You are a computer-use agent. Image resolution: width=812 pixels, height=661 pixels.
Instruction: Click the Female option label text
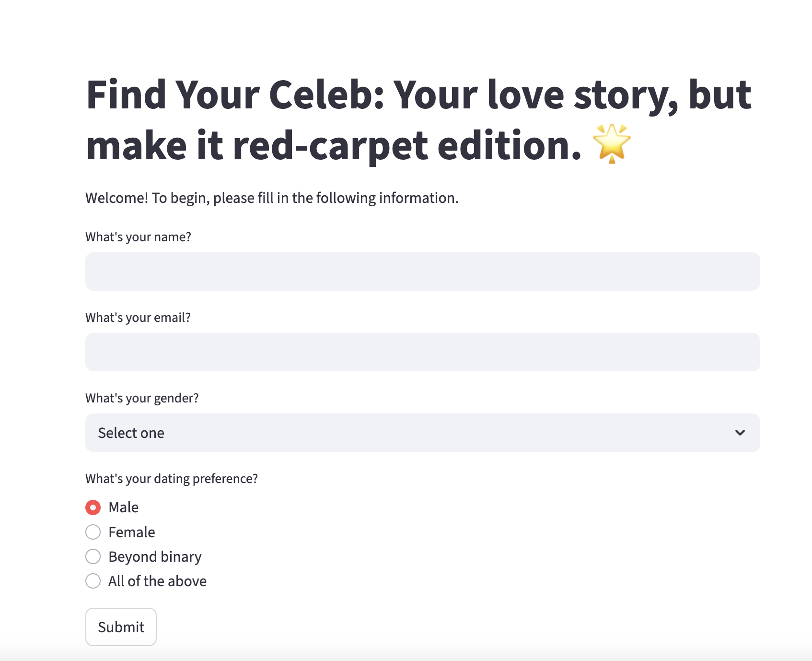(x=132, y=532)
